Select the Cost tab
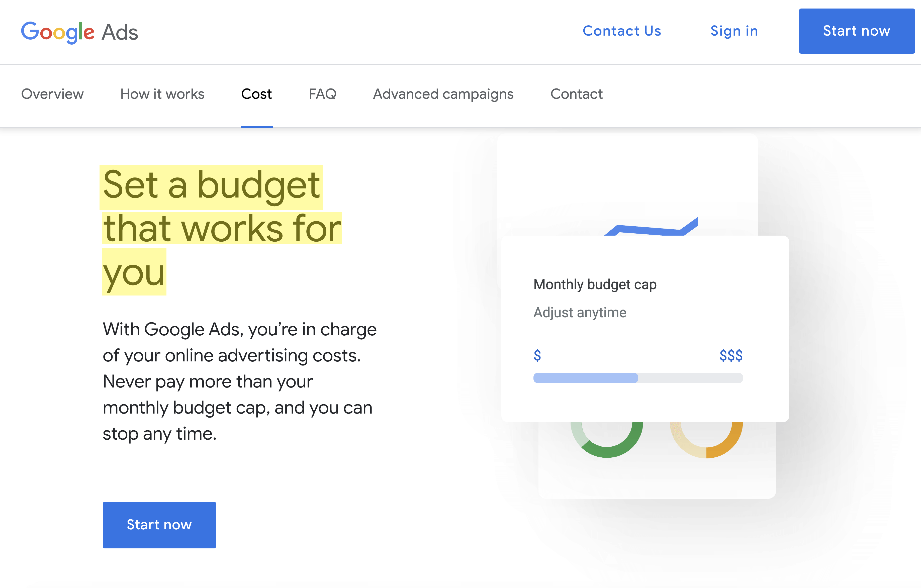 tap(256, 94)
